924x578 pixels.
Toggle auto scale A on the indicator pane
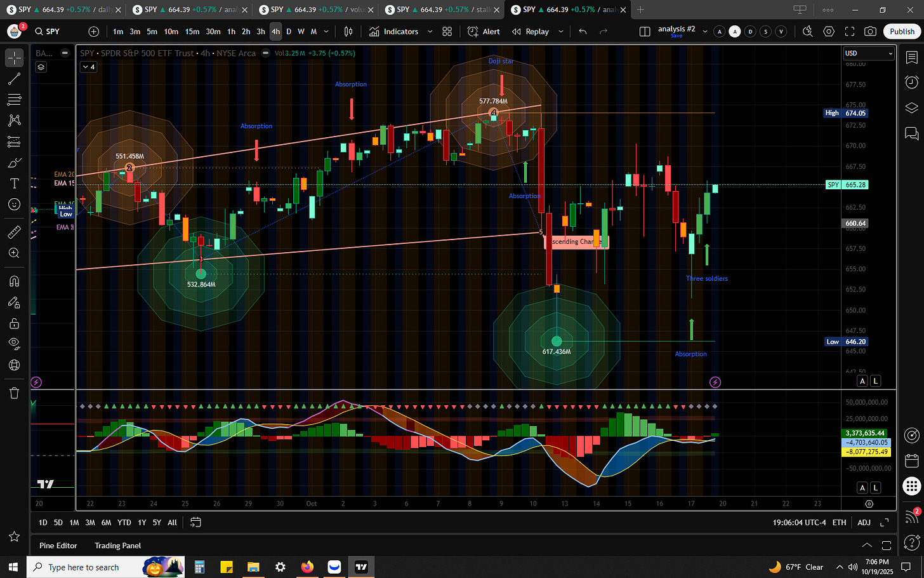point(862,488)
